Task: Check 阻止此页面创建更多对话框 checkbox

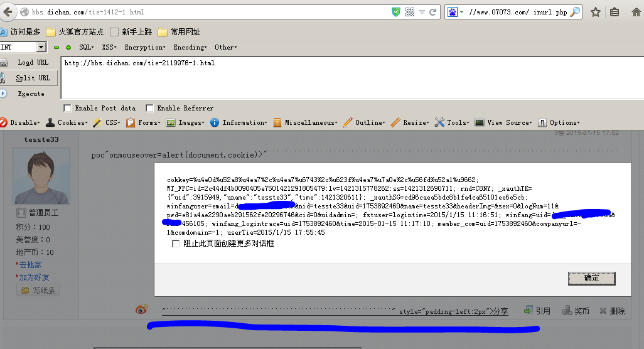Action: click(x=176, y=244)
